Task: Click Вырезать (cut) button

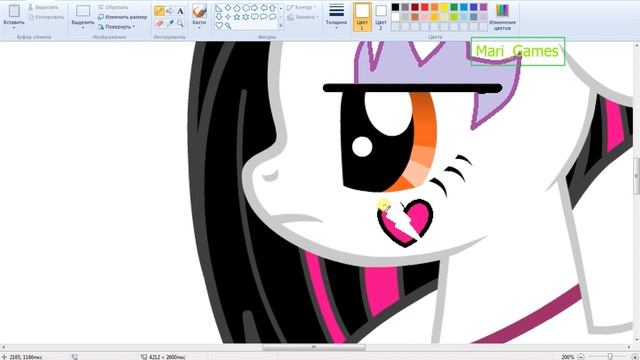Action: coord(43,7)
